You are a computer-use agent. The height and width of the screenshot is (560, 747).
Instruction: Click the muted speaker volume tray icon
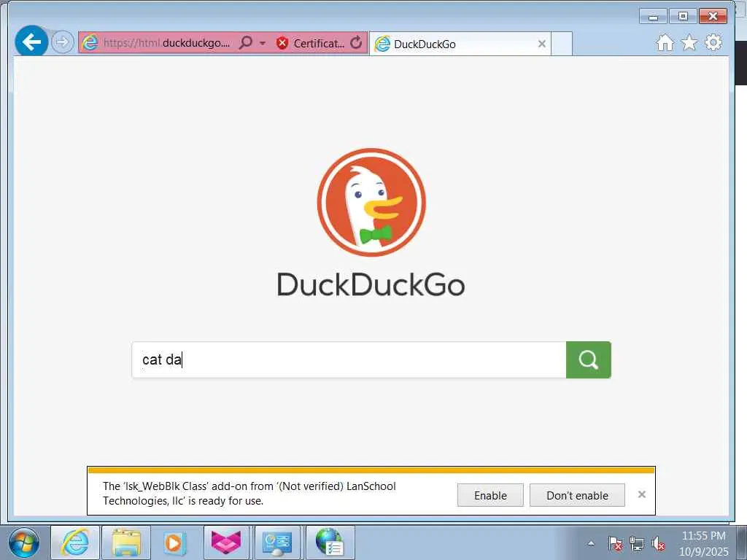pos(659,543)
